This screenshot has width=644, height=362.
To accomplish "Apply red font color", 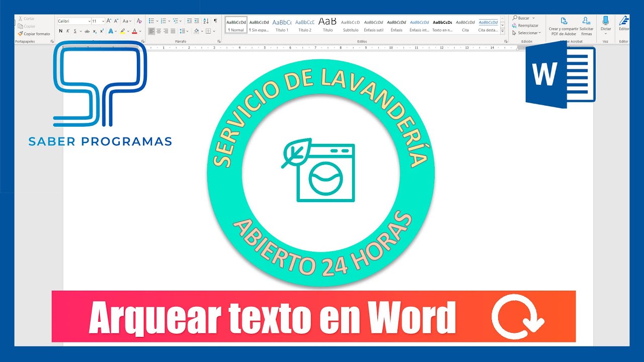I will pyautogui.click(x=134, y=31).
